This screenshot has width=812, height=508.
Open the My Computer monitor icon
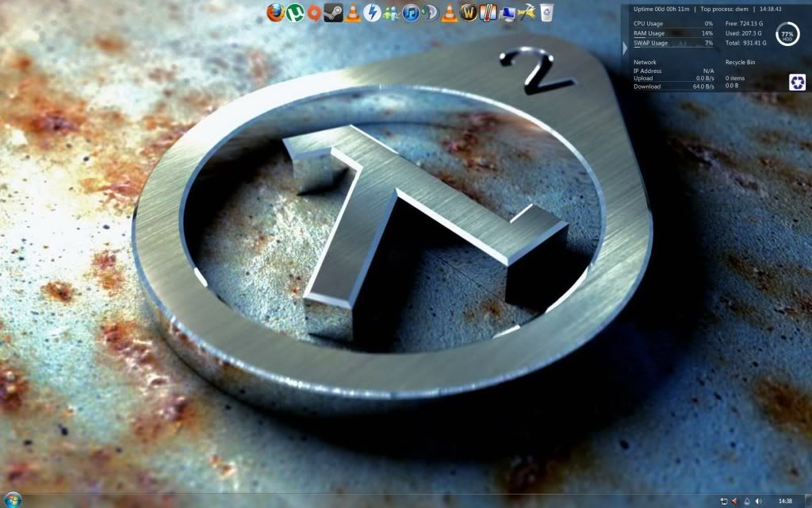[507, 13]
